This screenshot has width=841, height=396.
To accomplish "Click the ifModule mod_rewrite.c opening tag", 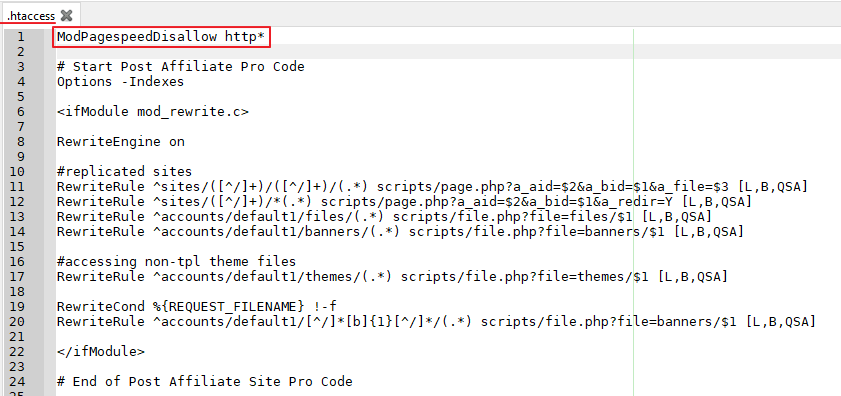I will (153, 112).
